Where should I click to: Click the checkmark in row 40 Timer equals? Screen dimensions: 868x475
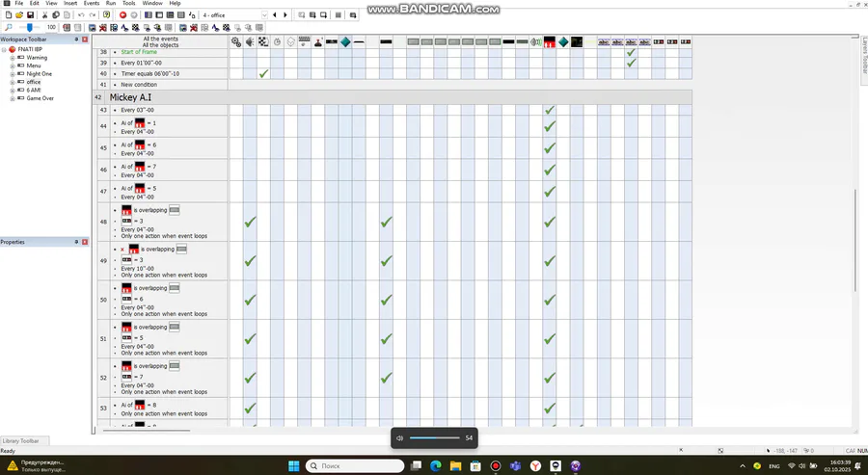[263, 73]
